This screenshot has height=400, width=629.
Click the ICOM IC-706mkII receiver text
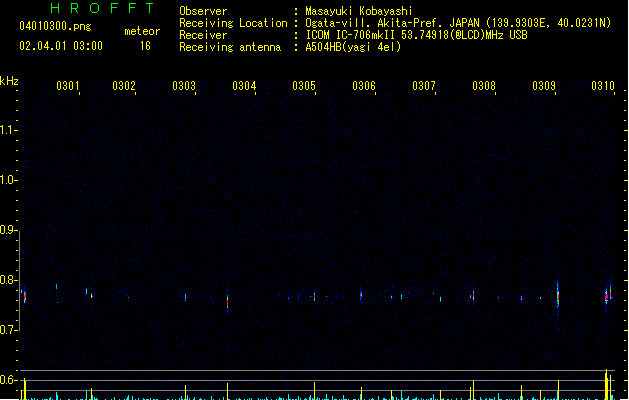(416, 35)
